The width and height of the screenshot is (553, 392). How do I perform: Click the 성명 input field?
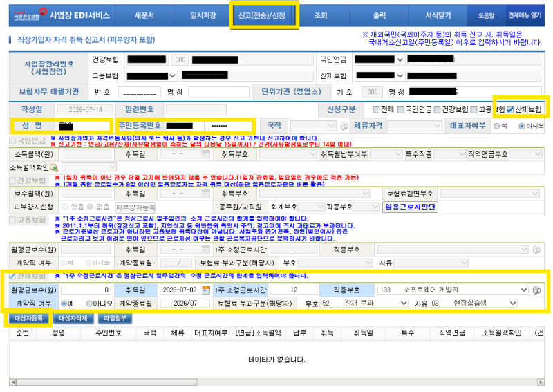(x=84, y=126)
